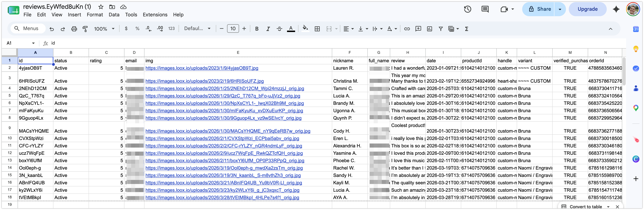644x210 pixels.
Task: Open the Insert menu
Action: click(74, 15)
